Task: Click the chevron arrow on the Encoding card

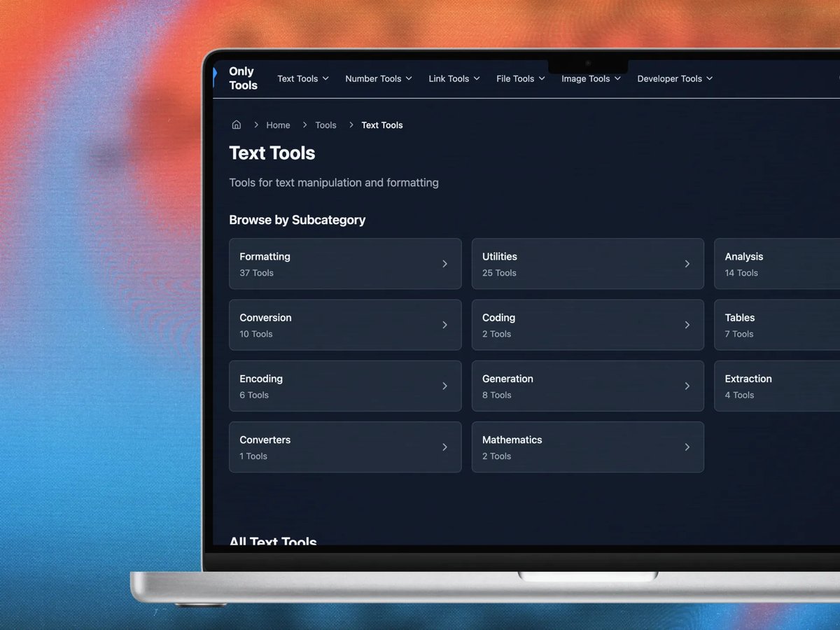Action: (444, 386)
